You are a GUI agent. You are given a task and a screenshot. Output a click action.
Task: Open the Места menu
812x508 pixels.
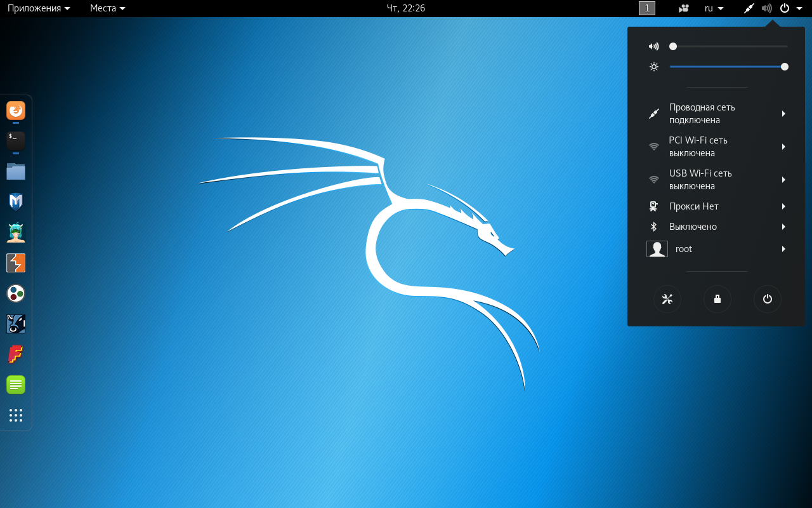108,8
